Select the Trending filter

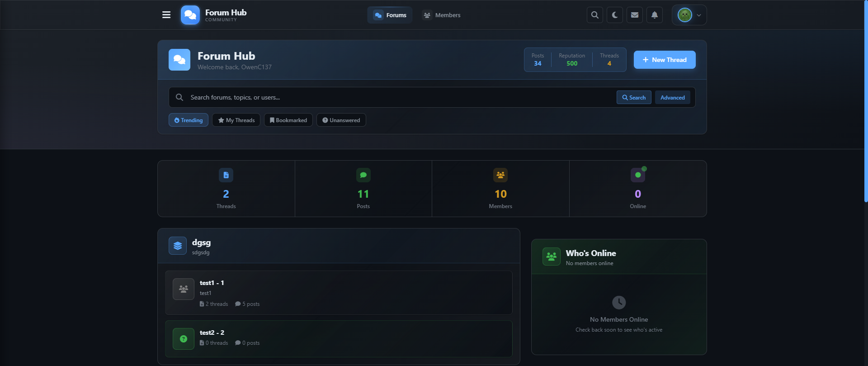tap(189, 120)
